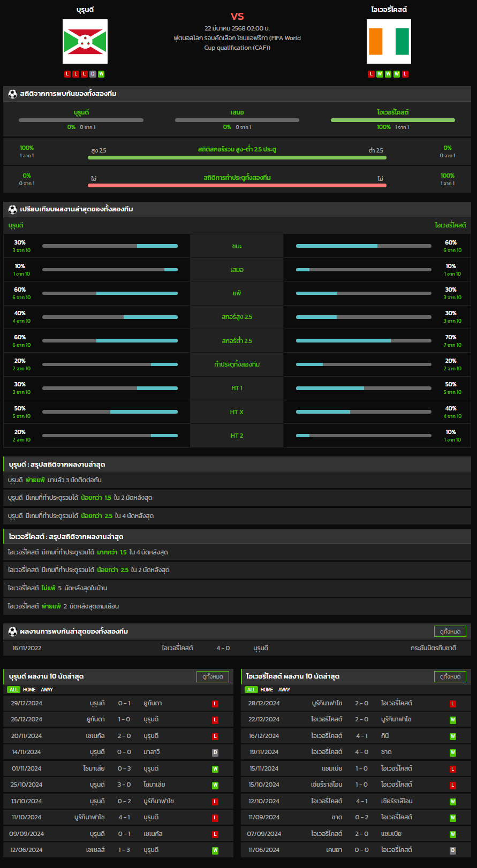Click the Ivory Coast flag image
Viewport: 477px width, 868px height.
[389, 42]
